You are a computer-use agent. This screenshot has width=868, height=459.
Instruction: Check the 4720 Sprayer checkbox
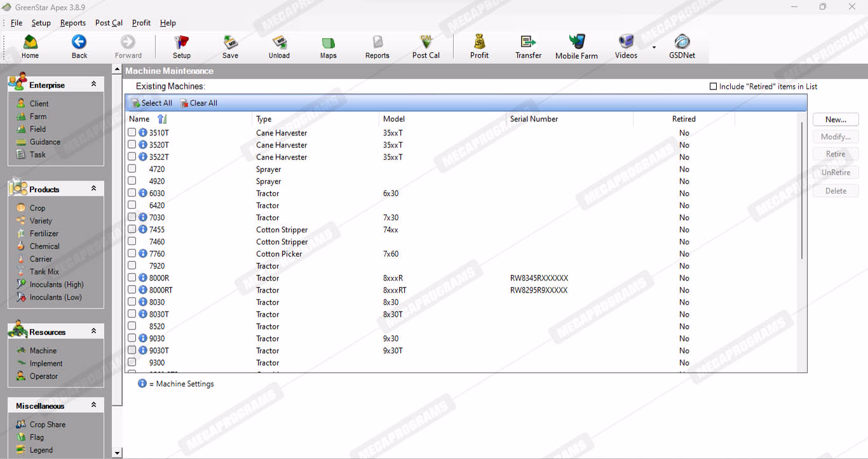132,168
